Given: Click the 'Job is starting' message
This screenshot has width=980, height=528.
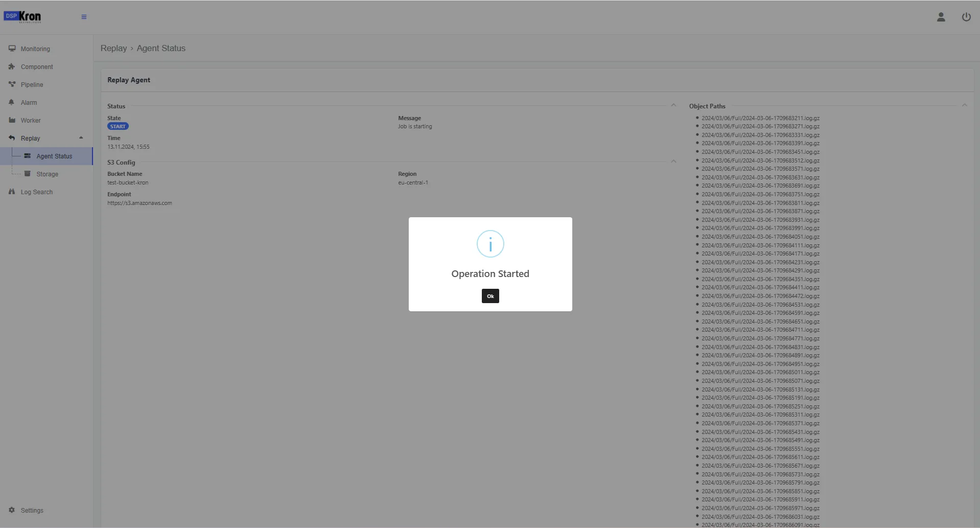Looking at the screenshot, I should [415, 126].
